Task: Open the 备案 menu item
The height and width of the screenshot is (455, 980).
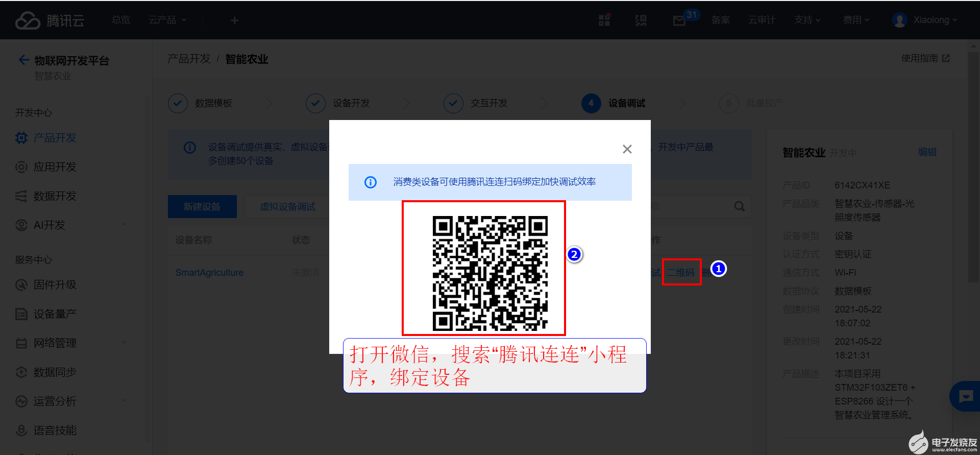Action: tap(720, 20)
